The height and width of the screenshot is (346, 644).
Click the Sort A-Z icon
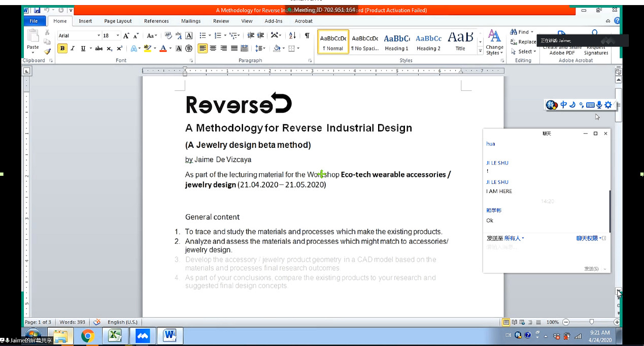click(x=292, y=36)
